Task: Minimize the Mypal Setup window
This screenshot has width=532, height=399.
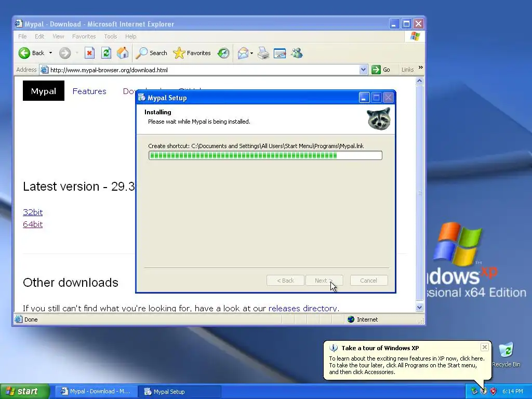Action: click(x=364, y=98)
